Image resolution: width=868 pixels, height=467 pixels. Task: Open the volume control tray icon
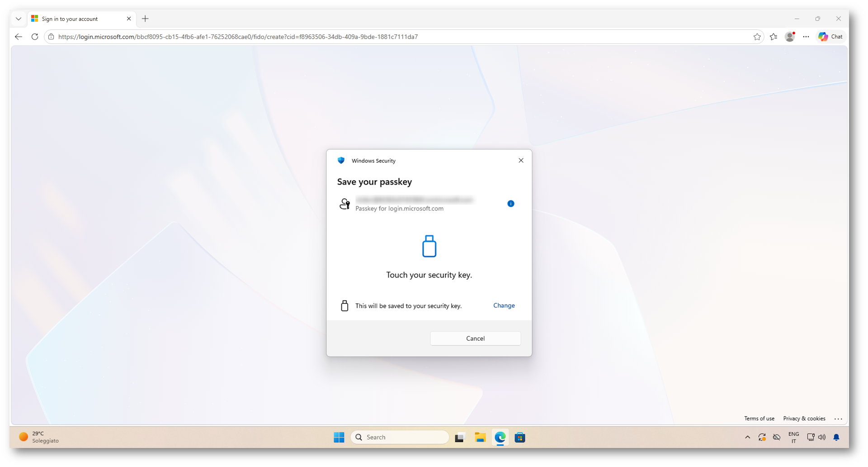(x=822, y=438)
